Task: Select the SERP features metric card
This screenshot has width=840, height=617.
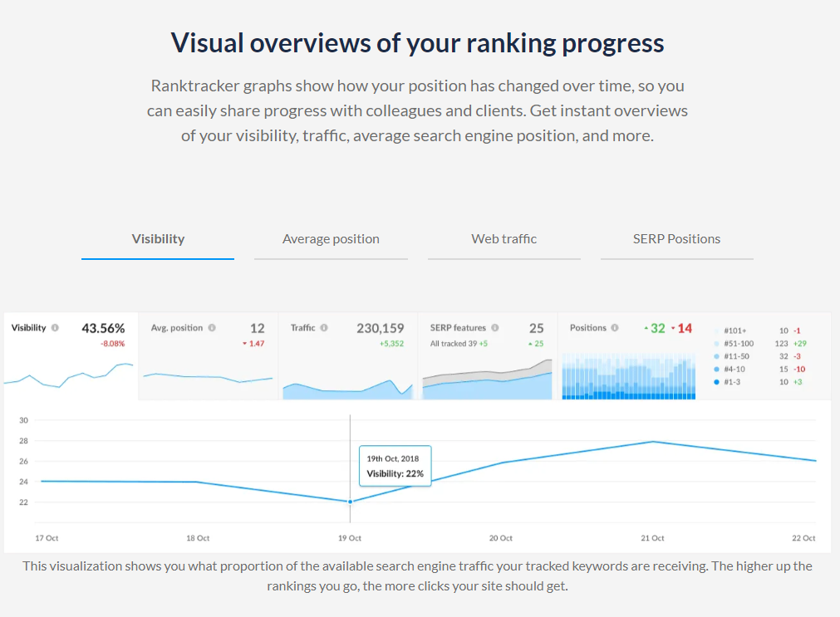Action: pos(488,356)
